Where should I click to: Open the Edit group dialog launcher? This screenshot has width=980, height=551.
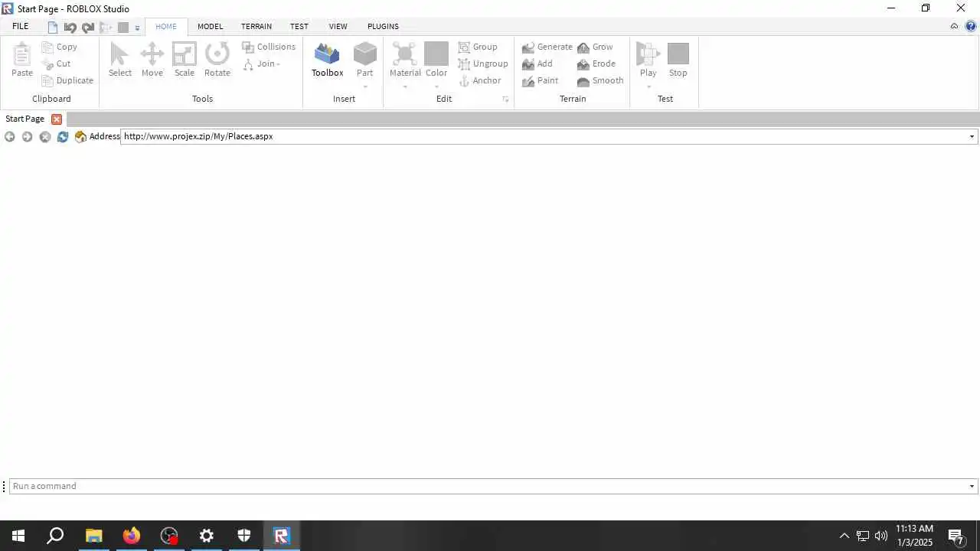click(505, 99)
